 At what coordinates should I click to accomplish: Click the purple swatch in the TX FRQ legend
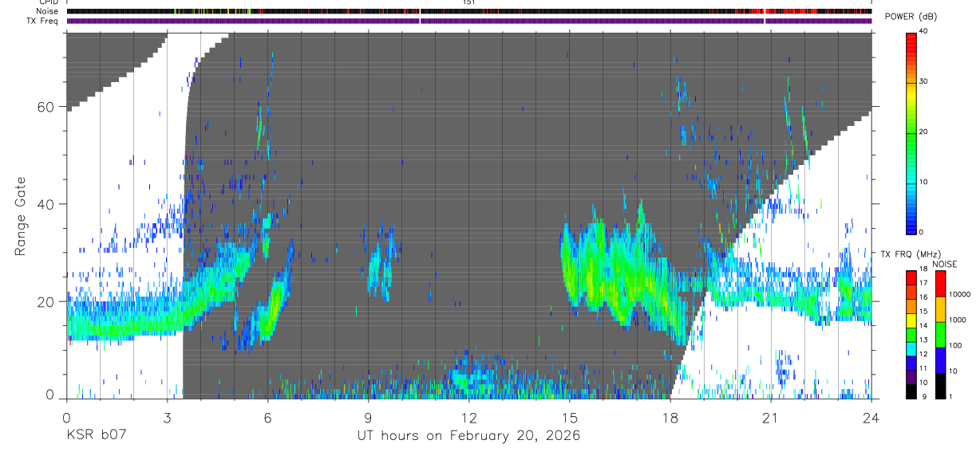[911, 377]
